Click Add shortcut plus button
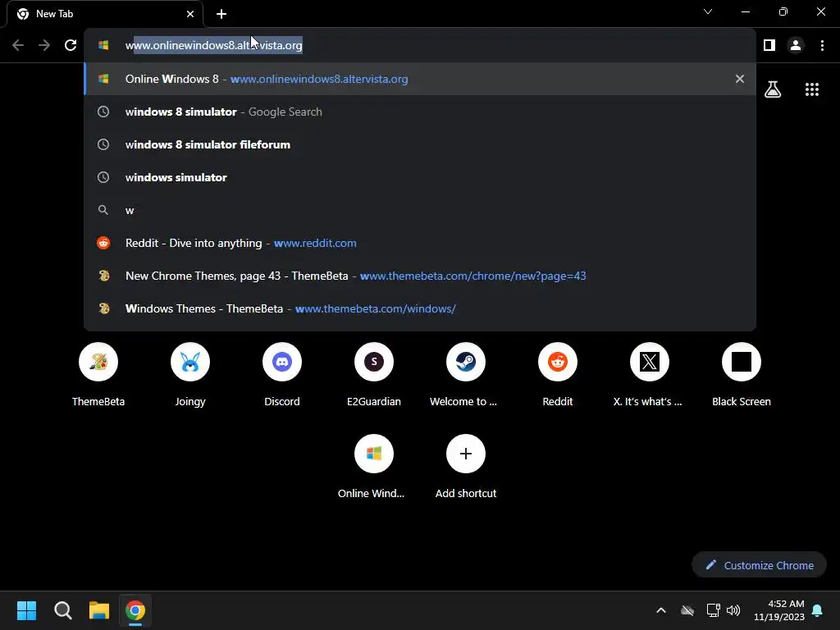The image size is (840, 630). [466, 454]
